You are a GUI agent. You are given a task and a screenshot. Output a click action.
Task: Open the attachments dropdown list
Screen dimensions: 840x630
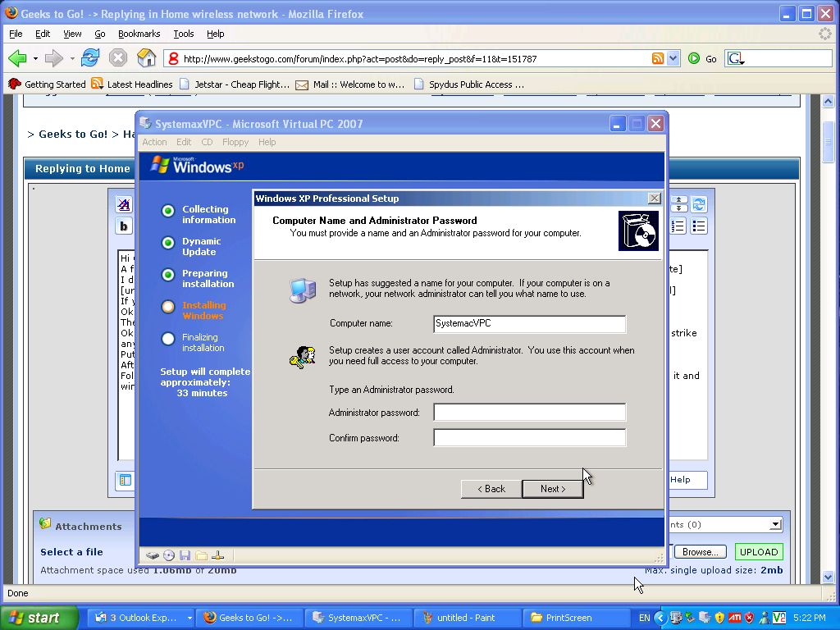(x=775, y=524)
